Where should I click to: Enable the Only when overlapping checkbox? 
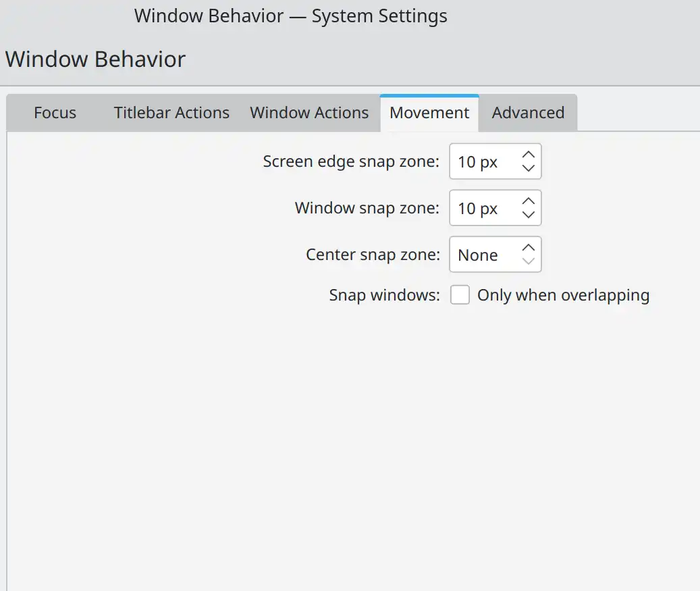460,295
